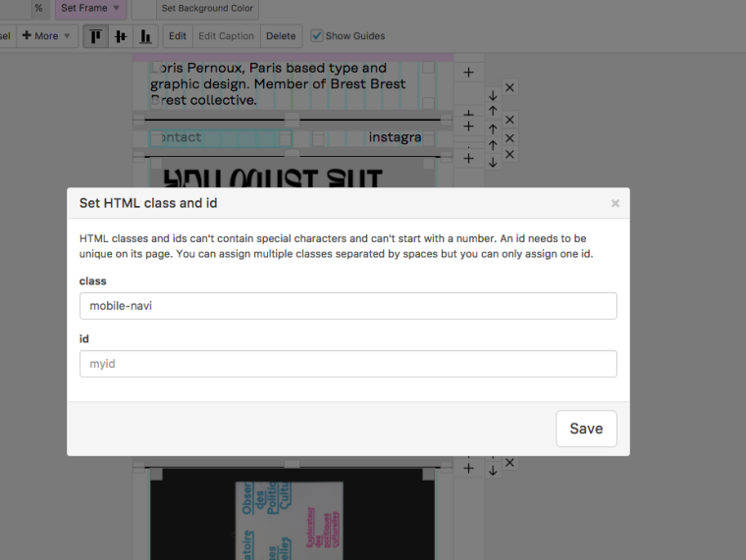
Task: Click the down arrow beside the black image row
Action: (x=493, y=471)
